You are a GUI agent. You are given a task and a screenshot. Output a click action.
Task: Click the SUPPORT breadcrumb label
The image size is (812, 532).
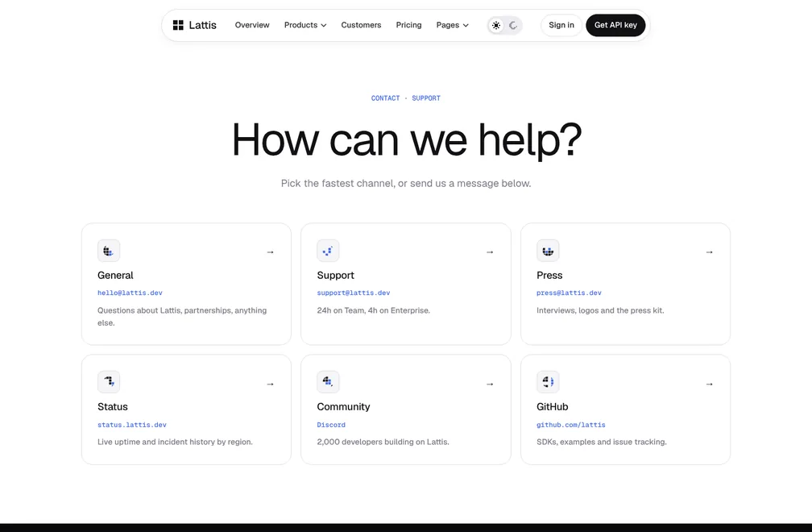click(426, 98)
